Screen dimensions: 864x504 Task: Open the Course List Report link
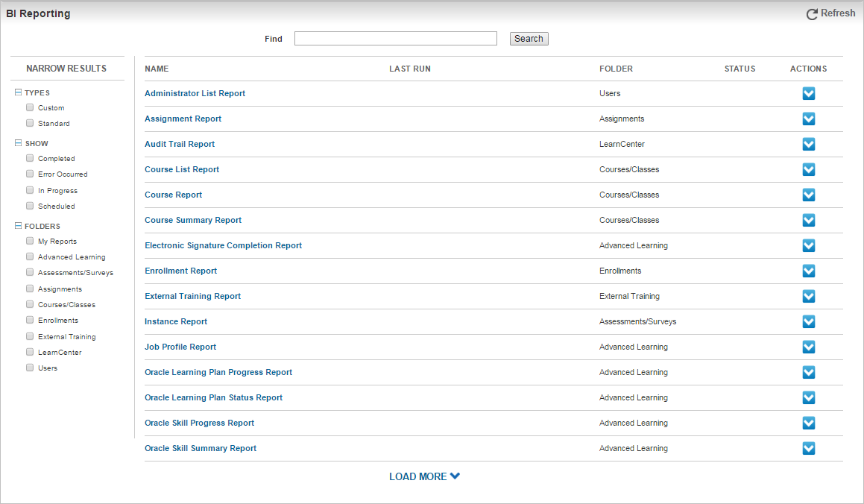coord(182,170)
